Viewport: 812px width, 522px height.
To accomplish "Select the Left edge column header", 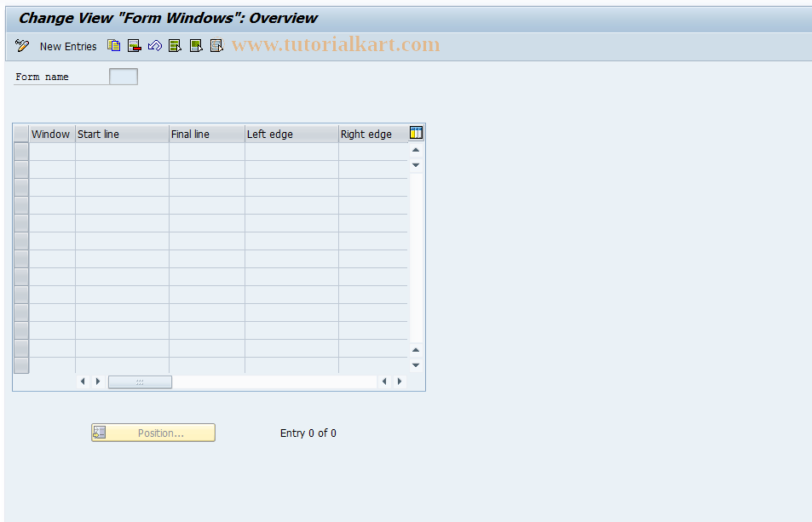I will coord(291,134).
